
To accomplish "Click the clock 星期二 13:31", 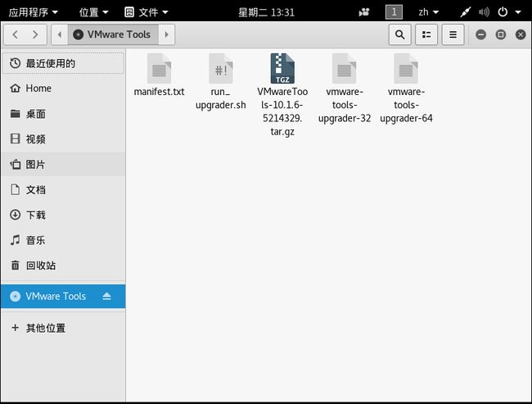I will tap(266, 12).
